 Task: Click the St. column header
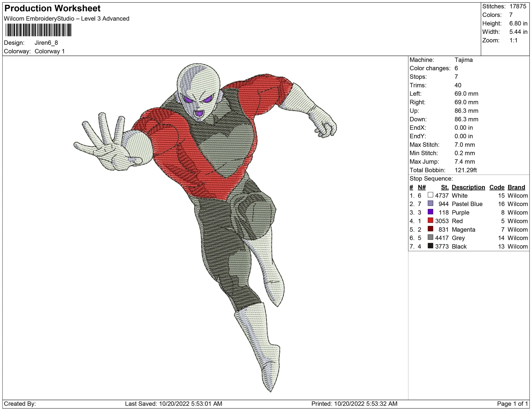[445, 187]
